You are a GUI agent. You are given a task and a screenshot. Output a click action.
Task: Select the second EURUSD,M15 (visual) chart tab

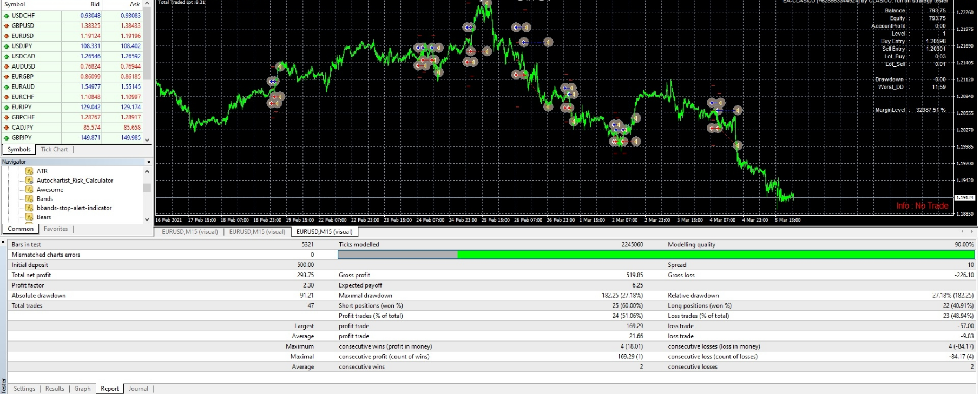pyautogui.click(x=257, y=232)
